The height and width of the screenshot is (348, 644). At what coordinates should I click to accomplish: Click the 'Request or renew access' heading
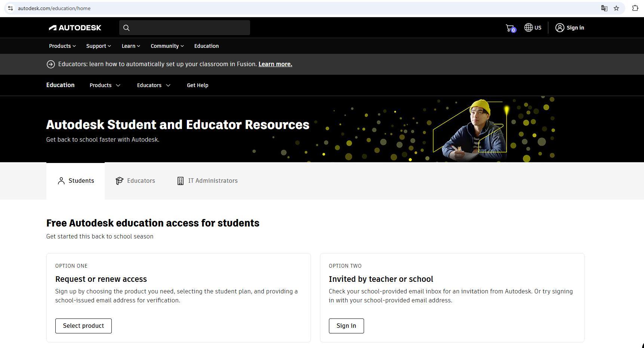[101, 279]
